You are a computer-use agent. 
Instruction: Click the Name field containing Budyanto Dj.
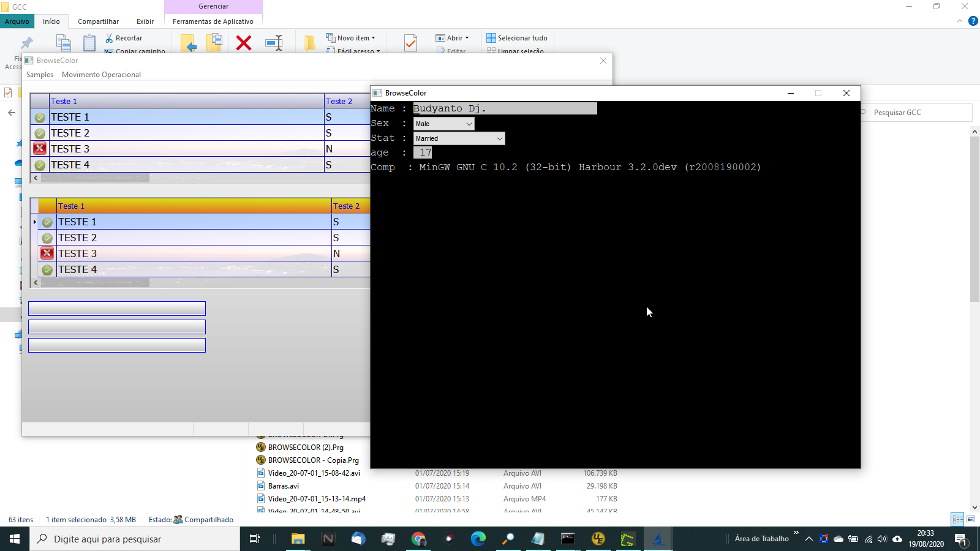pyautogui.click(x=505, y=108)
